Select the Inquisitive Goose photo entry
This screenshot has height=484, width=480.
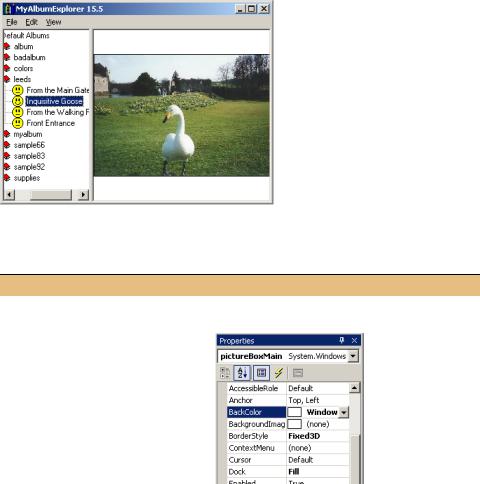point(54,101)
